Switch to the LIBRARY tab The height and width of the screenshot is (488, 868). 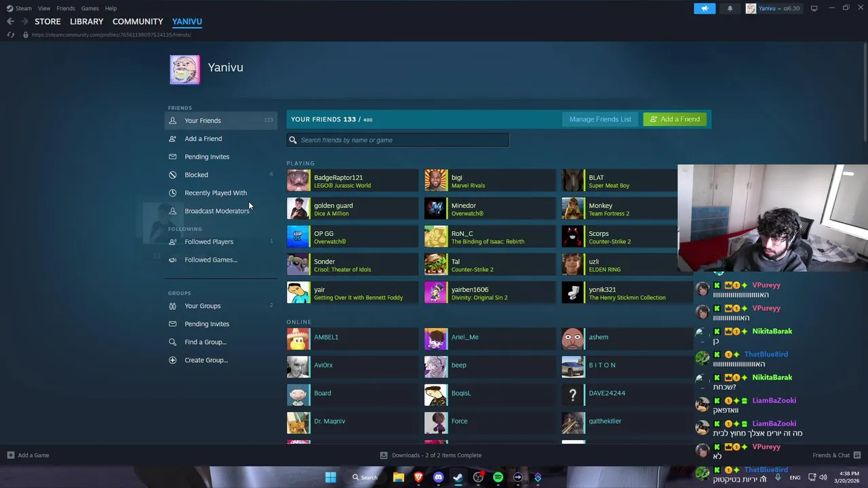87,22
